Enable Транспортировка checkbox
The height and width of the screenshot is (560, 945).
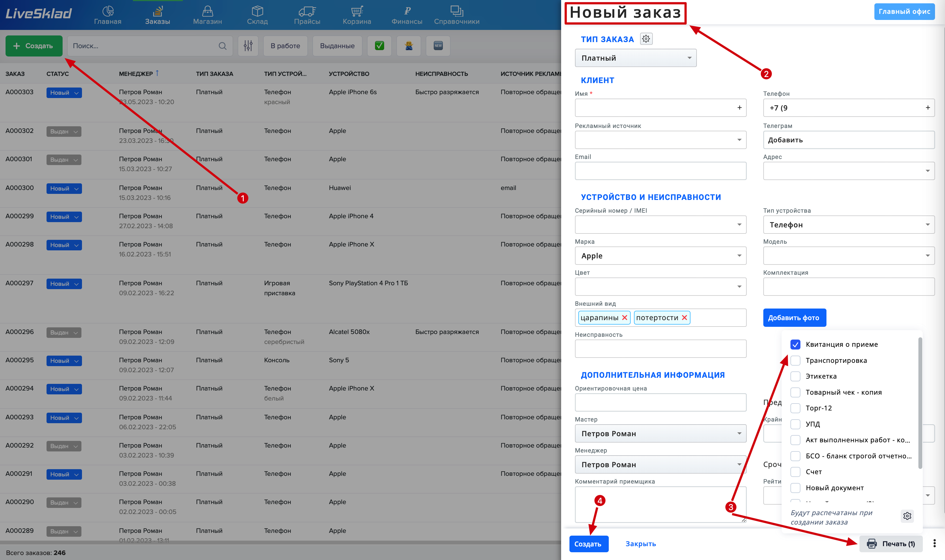(795, 360)
